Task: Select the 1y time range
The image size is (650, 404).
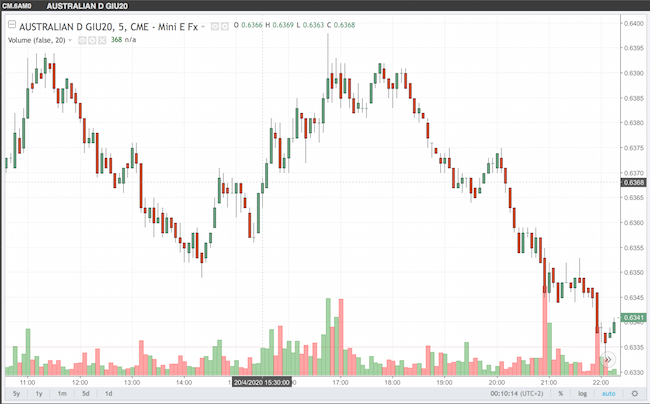Action: coord(39,394)
